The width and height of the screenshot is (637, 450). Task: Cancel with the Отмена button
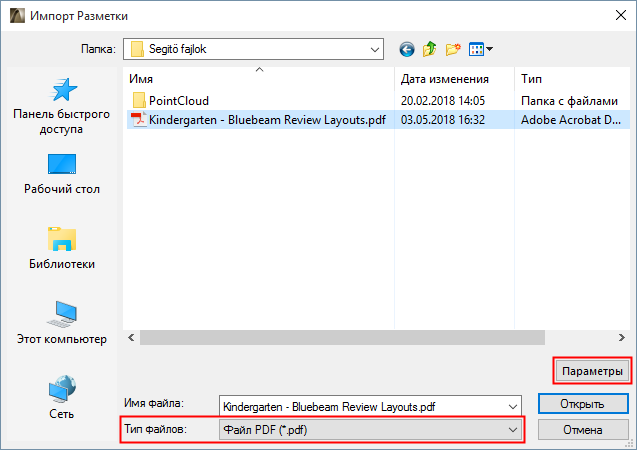(583, 430)
